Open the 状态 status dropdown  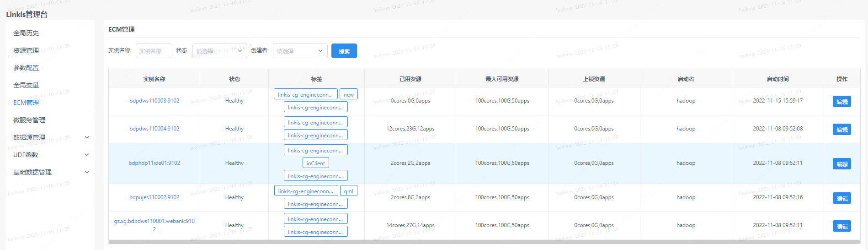pos(219,51)
